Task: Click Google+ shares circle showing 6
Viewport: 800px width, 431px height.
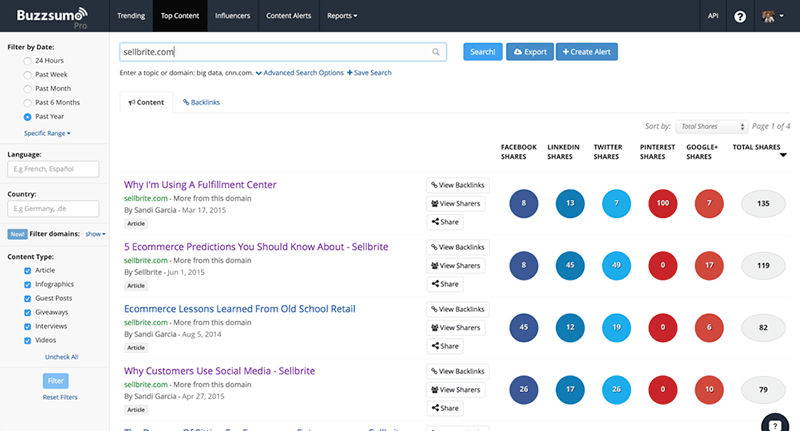Action: [709, 327]
